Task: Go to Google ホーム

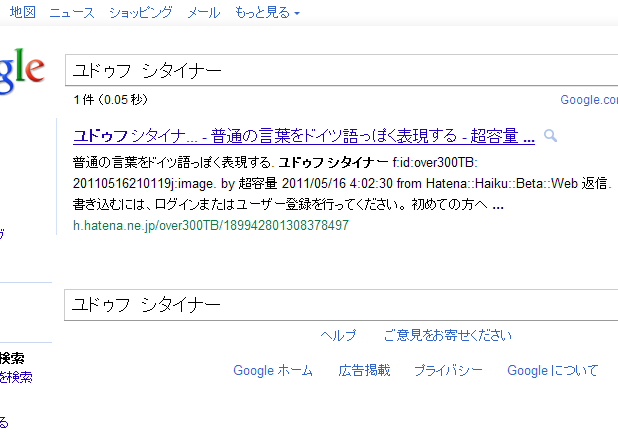Action: [x=273, y=371]
